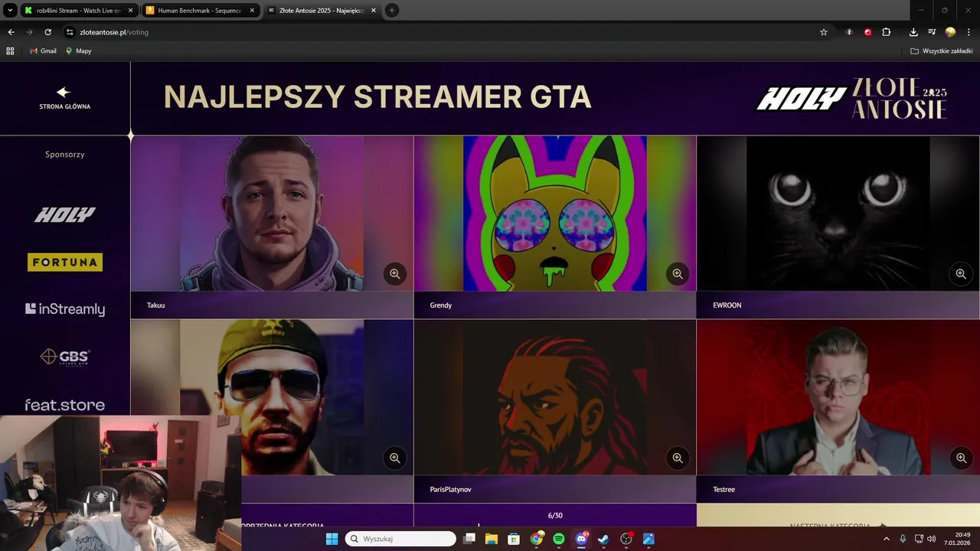Image resolution: width=980 pixels, height=551 pixels.
Task: Open Steam from the taskbar
Action: pyautogui.click(x=603, y=539)
